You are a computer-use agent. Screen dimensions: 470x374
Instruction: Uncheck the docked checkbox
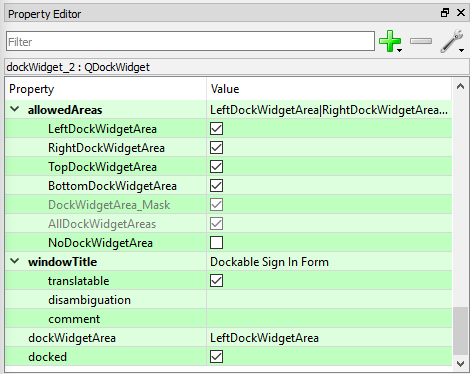(216, 357)
